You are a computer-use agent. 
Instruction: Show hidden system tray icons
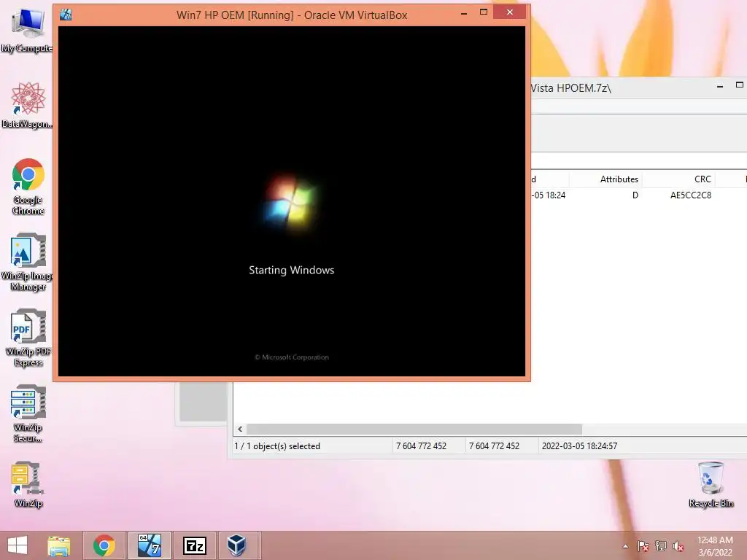click(x=625, y=546)
